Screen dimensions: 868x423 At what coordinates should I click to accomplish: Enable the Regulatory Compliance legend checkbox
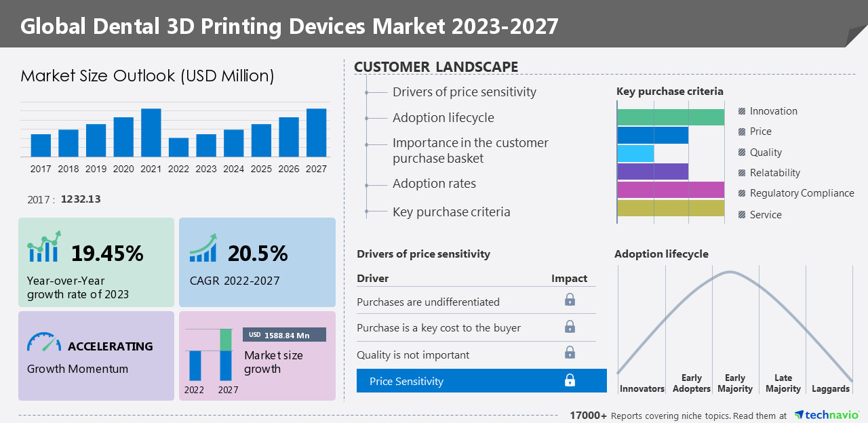click(741, 193)
